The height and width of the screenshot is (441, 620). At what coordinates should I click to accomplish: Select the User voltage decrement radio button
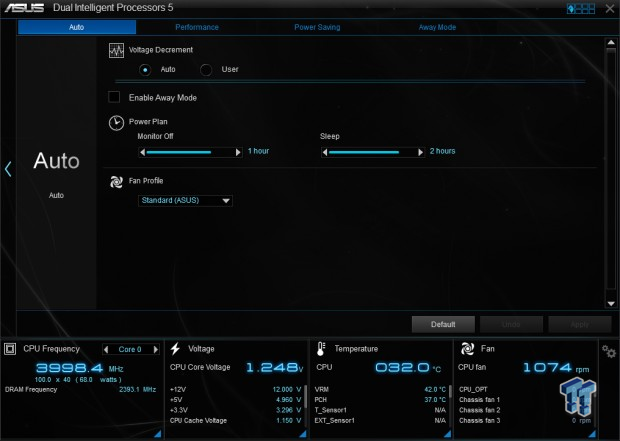206,70
